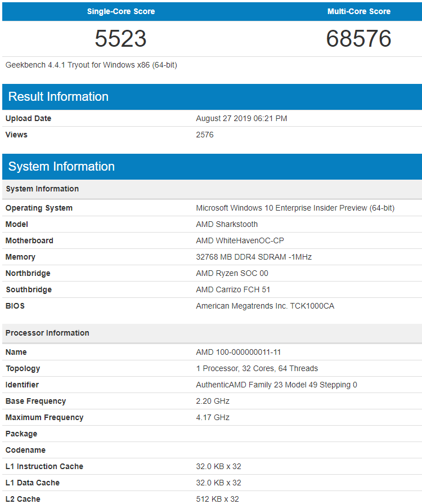Select the processor name AMD 100-000000011-11
The image size is (422, 504).
[239, 353]
